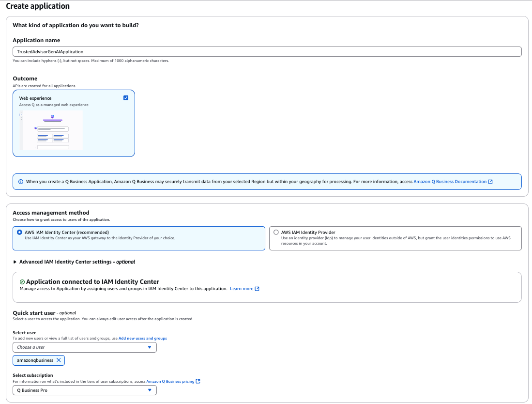Open the Q Business Pro subscription dropdown
The width and height of the screenshot is (532, 404).
coord(85,390)
